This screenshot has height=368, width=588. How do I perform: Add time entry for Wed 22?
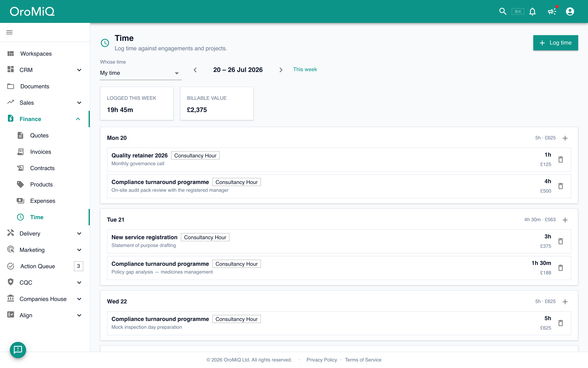coord(565,302)
